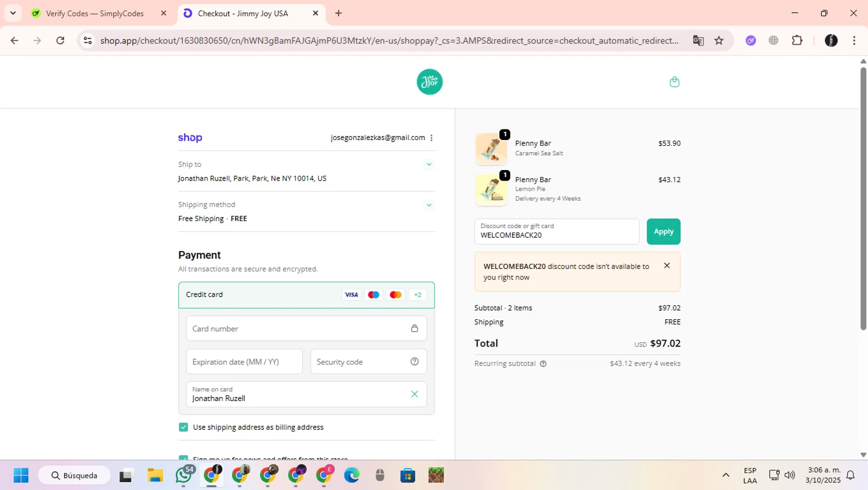Clear the Name on card field
This screenshot has height=490, width=868.
point(414,394)
